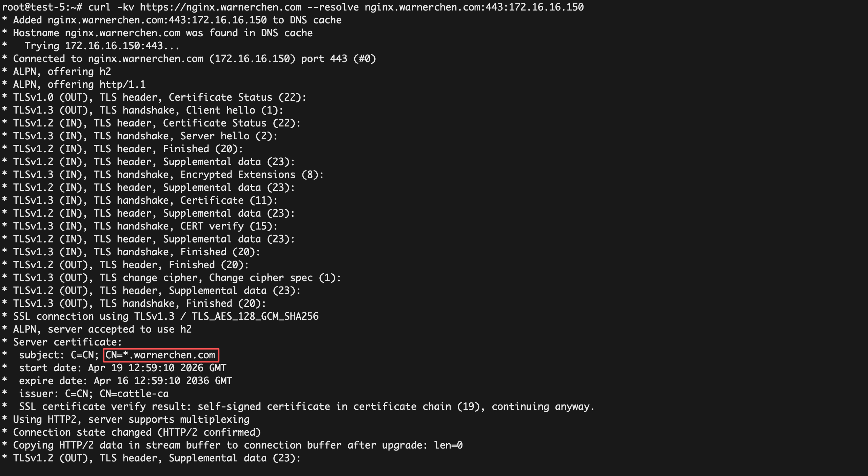868x476 pixels.
Task: Click the TLS_AES_128_GCM_SHA256 cipher name
Action: (x=255, y=316)
